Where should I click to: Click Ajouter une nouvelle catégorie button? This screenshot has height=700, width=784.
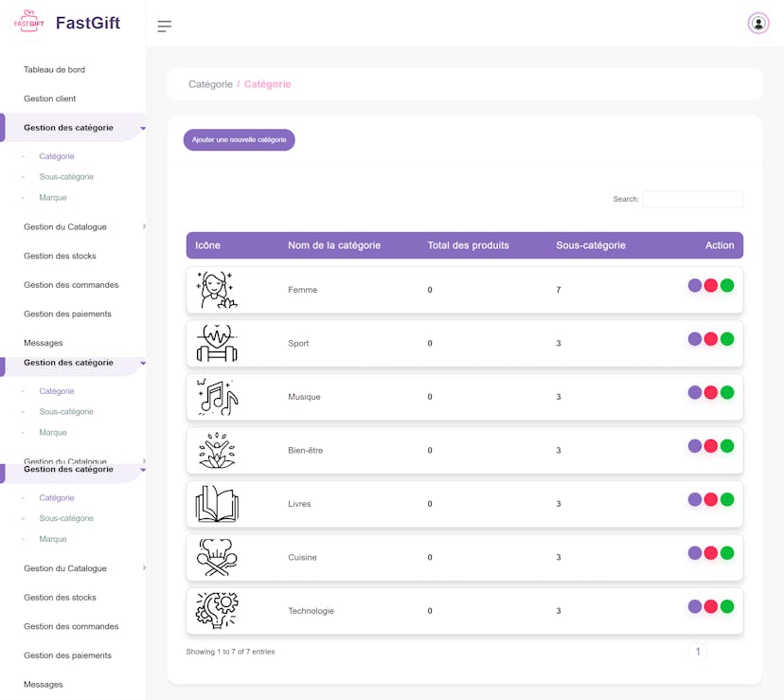pos(240,140)
